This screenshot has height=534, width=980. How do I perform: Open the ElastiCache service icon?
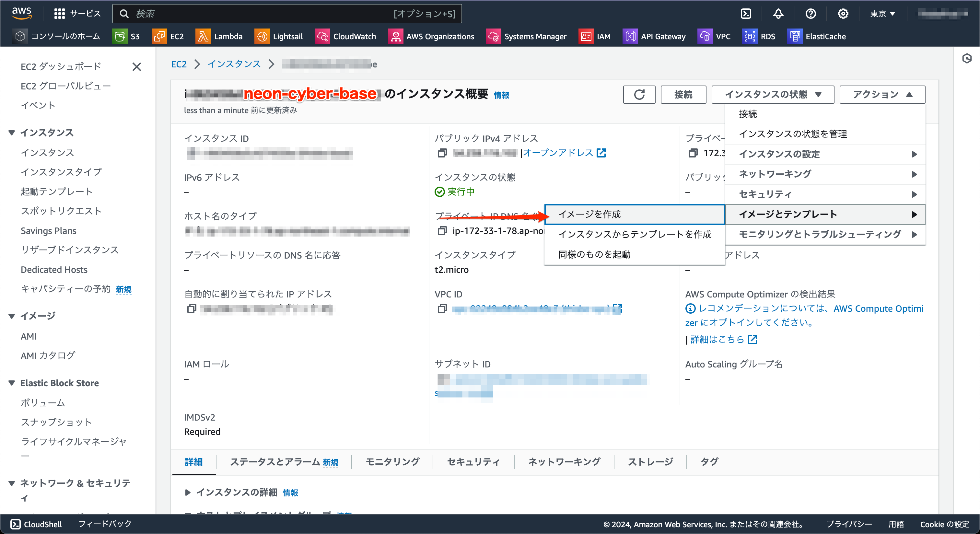pos(795,36)
